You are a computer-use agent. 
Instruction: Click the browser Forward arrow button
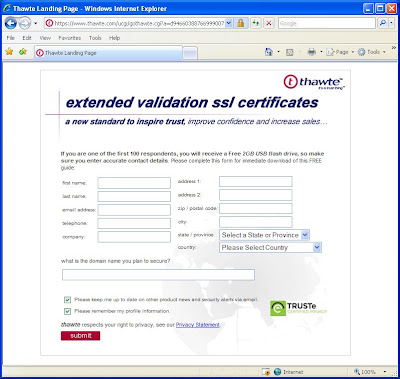pos(24,23)
